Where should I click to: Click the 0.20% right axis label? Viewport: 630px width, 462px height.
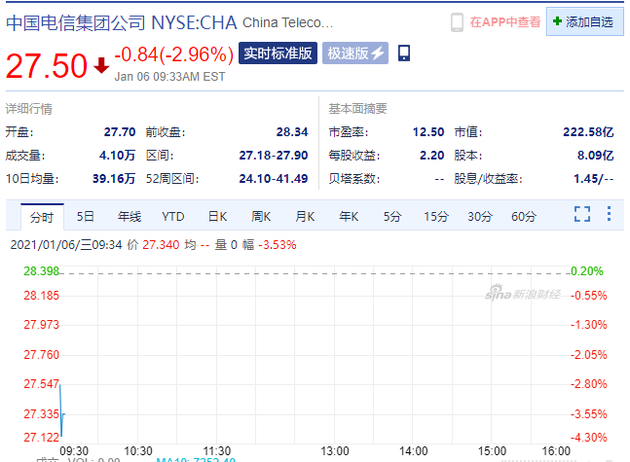tap(587, 271)
